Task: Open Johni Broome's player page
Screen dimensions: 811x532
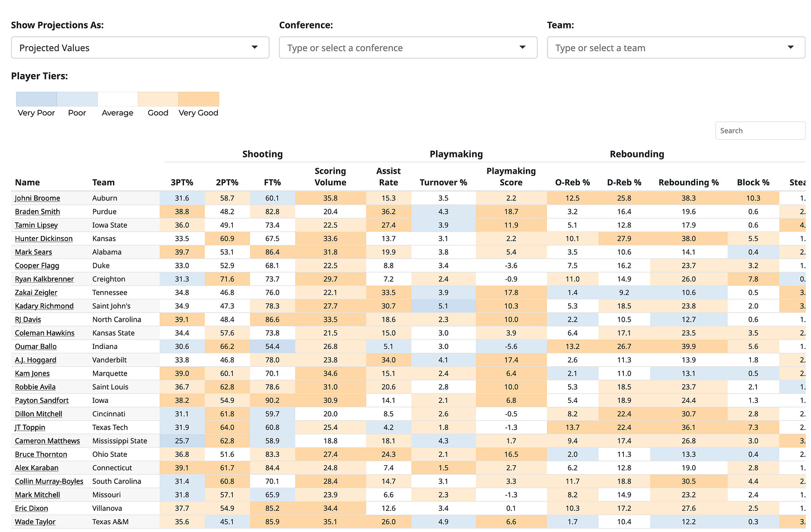Action: click(37, 198)
